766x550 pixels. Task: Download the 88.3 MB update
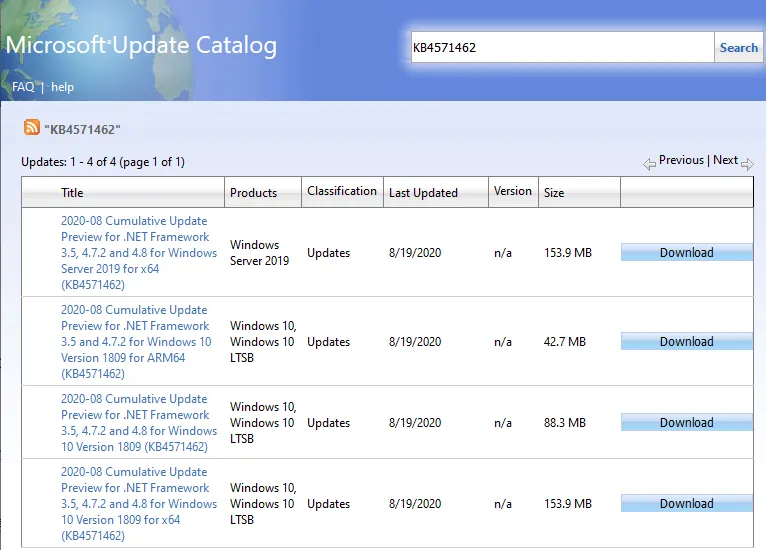686,423
